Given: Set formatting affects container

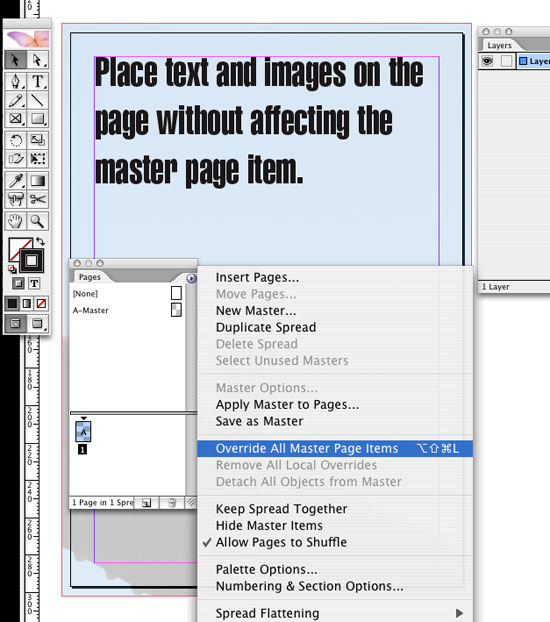Looking at the screenshot, I should [x=18, y=283].
